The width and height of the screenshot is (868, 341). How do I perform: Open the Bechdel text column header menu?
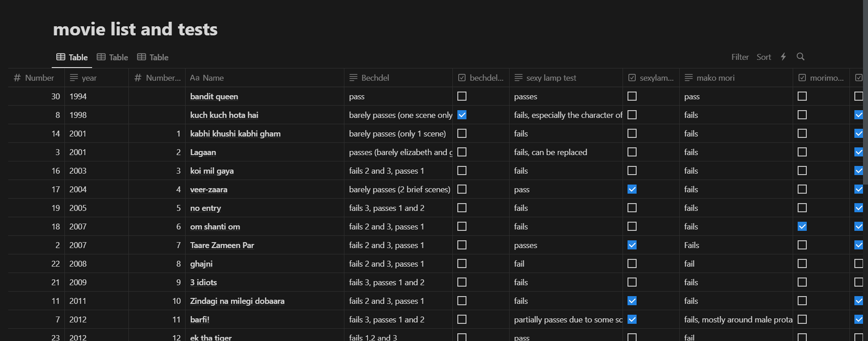[x=375, y=78]
